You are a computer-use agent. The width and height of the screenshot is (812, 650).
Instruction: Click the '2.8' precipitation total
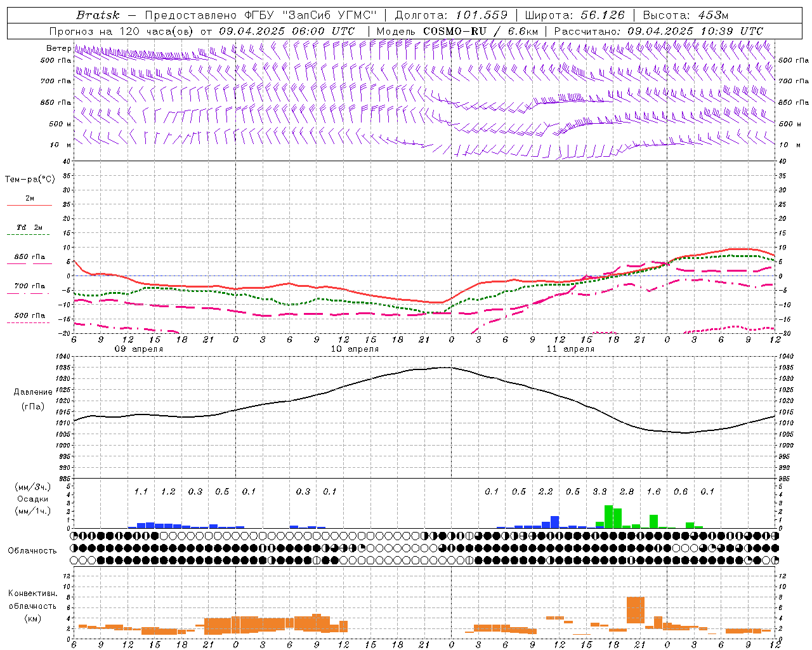click(x=627, y=491)
